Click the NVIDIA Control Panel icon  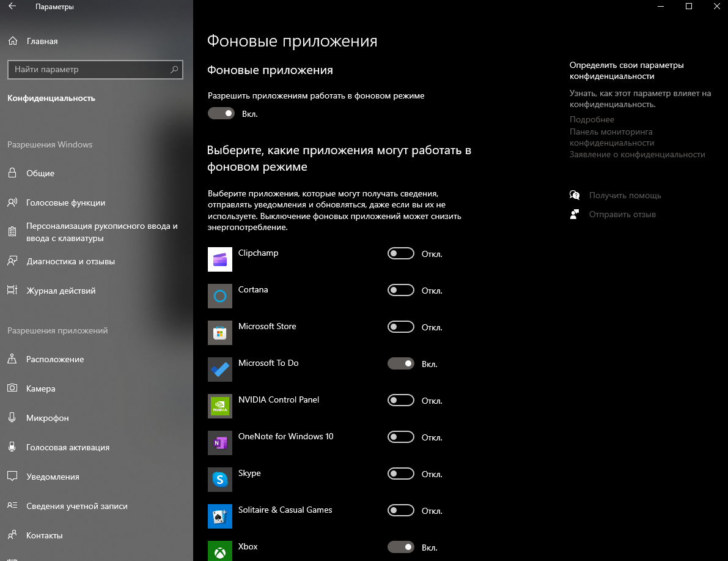point(220,406)
